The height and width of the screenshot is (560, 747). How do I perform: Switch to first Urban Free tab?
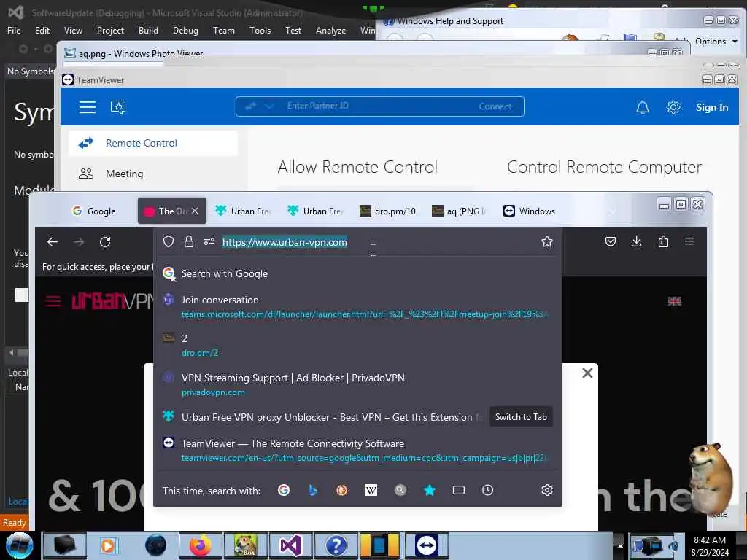(x=243, y=211)
